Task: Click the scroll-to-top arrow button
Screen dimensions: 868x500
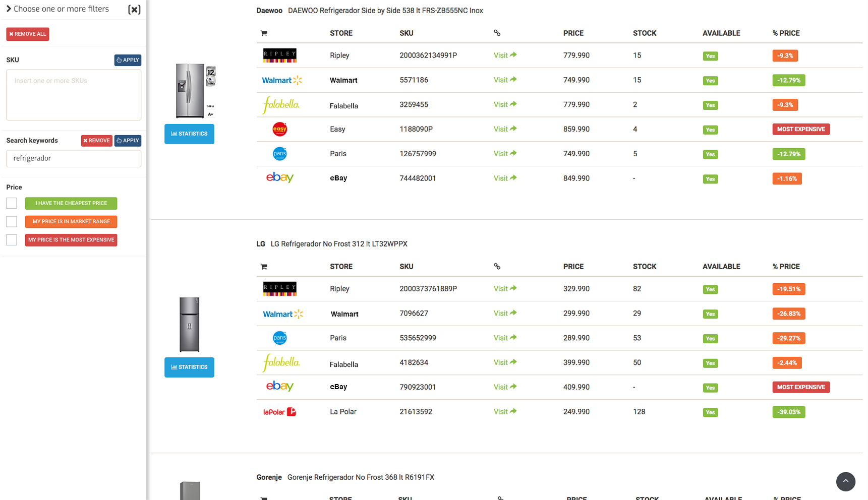Action: point(845,481)
